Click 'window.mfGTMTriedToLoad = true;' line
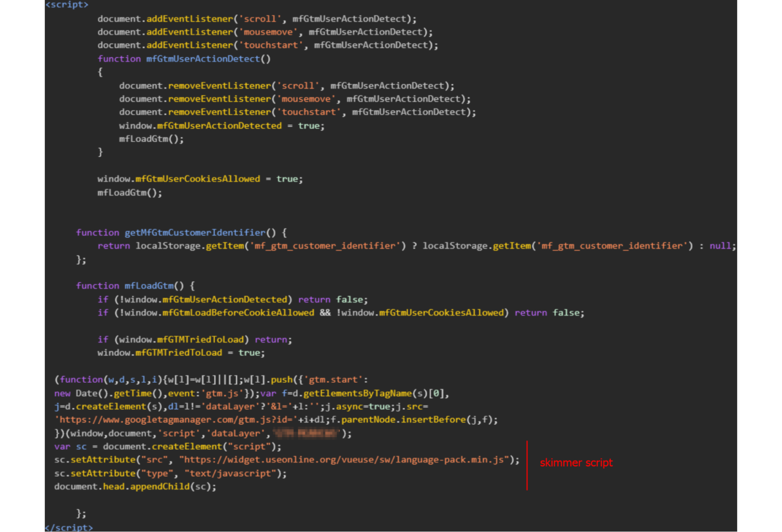The image size is (782, 532). point(181,353)
